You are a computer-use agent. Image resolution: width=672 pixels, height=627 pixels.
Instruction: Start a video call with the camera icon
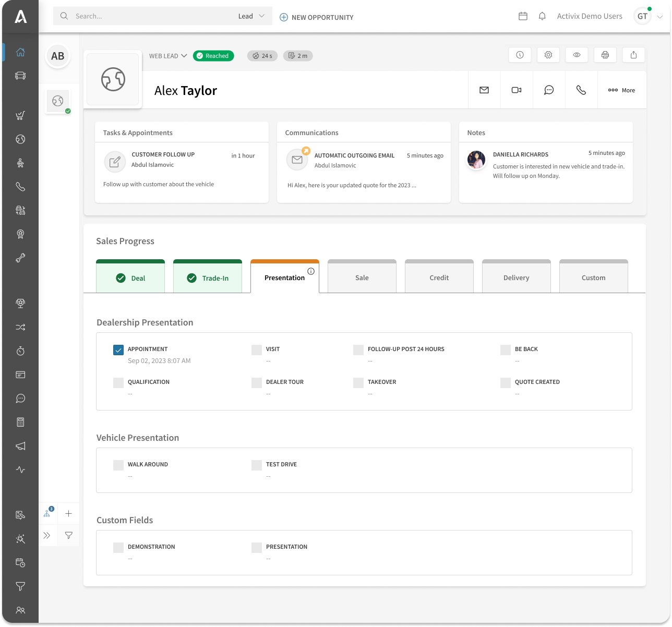517,90
